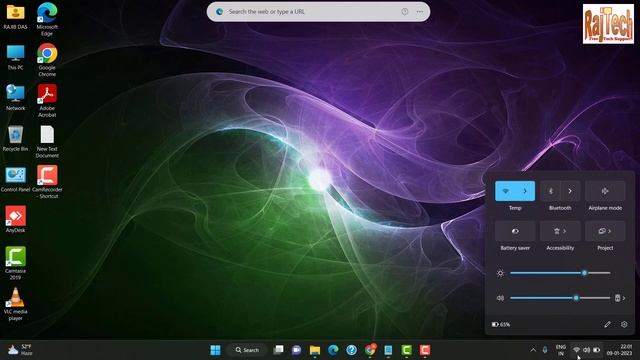The height and width of the screenshot is (360, 640).
Task: Mute sound using the speaker icon in the panel
Action: click(x=500, y=298)
